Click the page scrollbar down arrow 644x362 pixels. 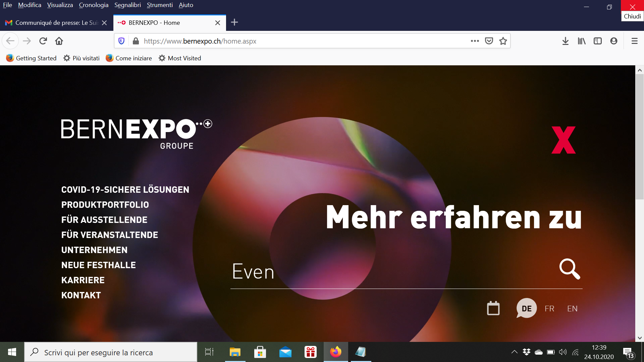[x=640, y=338]
